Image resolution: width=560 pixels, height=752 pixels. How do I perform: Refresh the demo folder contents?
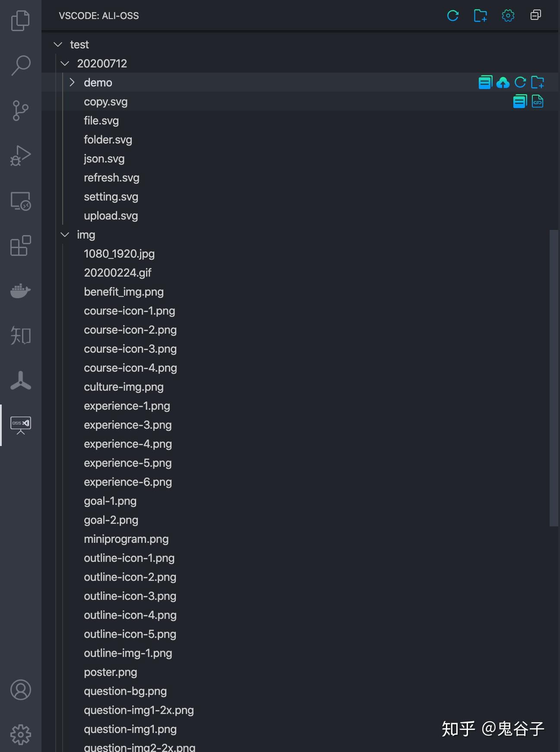point(520,82)
